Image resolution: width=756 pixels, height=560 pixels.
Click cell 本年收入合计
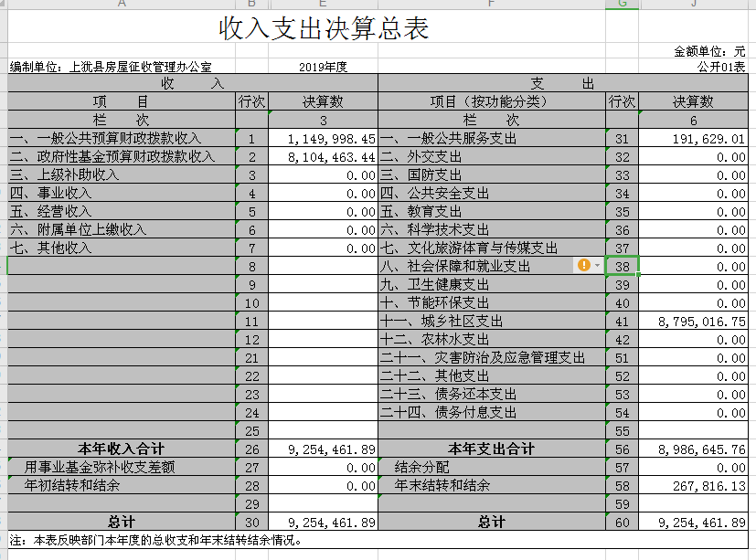pos(122,449)
